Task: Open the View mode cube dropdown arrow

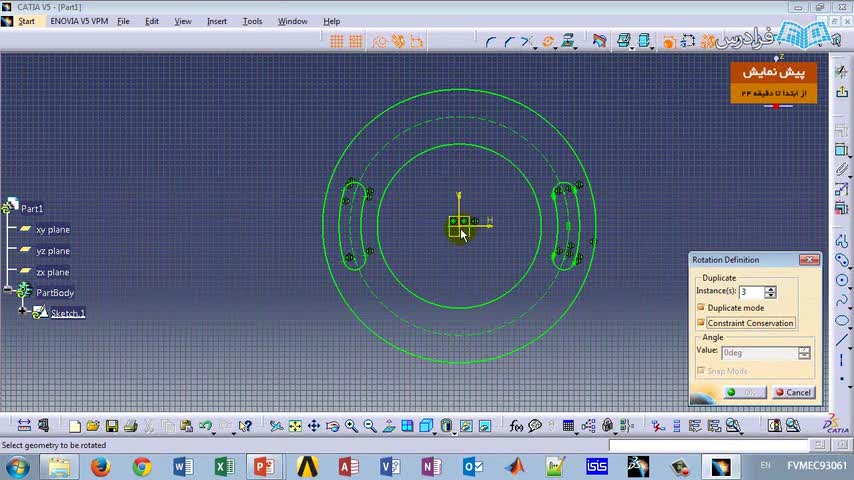Action: click(x=434, y=433)
